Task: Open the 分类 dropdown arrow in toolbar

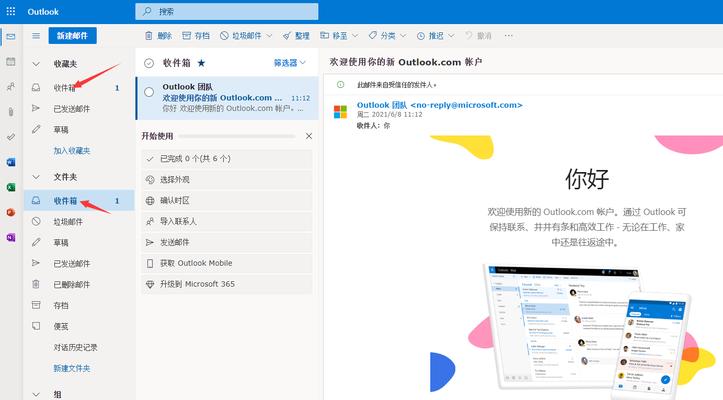Action: (x=403, y=36)
